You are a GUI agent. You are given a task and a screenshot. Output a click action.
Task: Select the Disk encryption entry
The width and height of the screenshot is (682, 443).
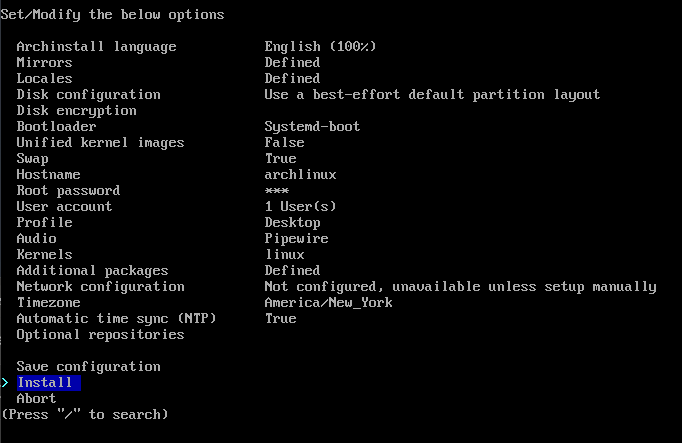point(77,111)
